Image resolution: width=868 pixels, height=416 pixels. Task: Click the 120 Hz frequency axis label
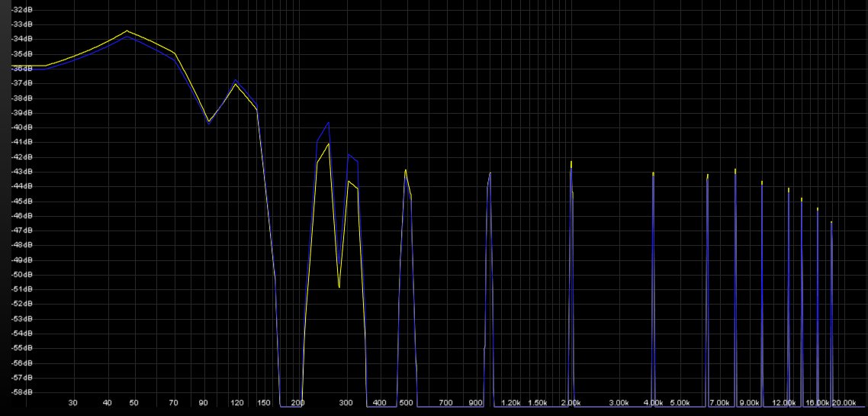pos(237,402)
